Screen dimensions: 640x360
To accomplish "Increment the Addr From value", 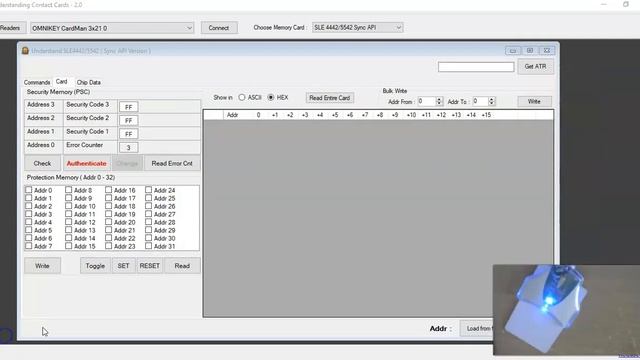I will 439,99.
